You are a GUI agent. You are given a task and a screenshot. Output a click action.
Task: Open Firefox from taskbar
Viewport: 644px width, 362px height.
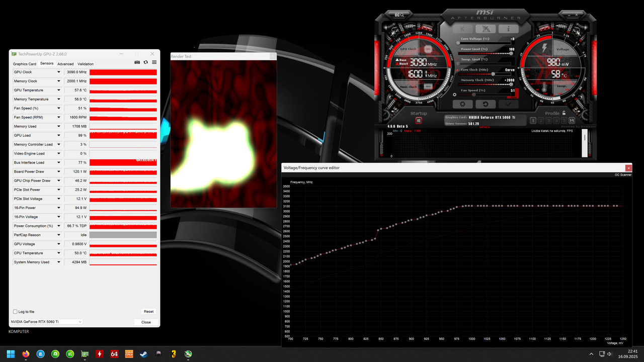[26, 353]
